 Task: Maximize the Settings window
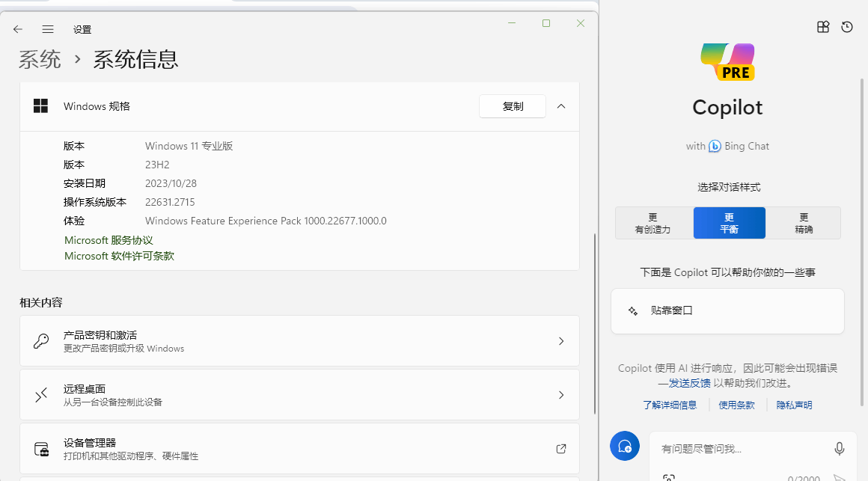point(546,23)
